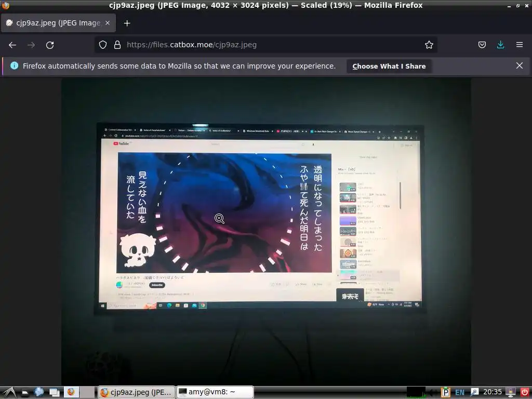Click the Choose What I Share button
The height and width of the screenshot is (399, 532).
[389, 66]
